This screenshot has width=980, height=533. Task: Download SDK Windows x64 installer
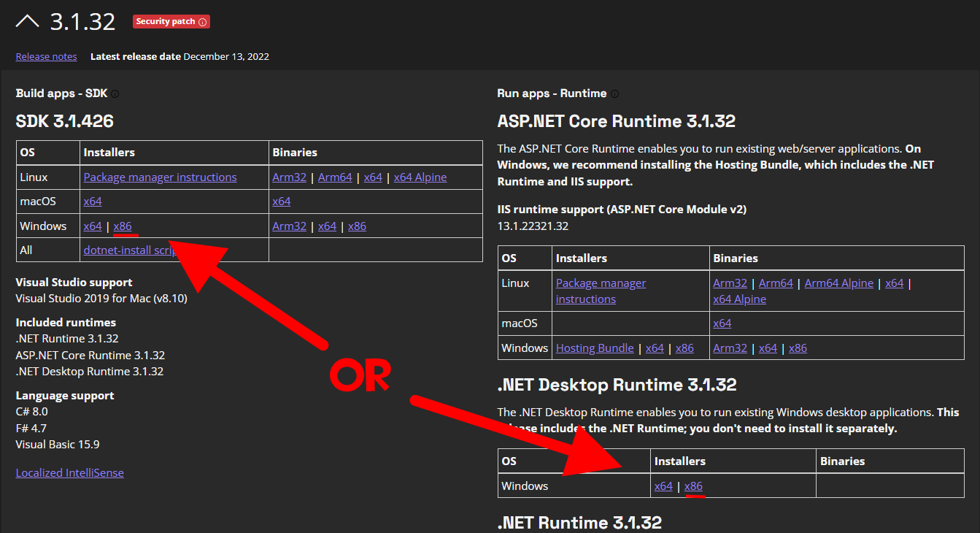(x=93, y=226)
